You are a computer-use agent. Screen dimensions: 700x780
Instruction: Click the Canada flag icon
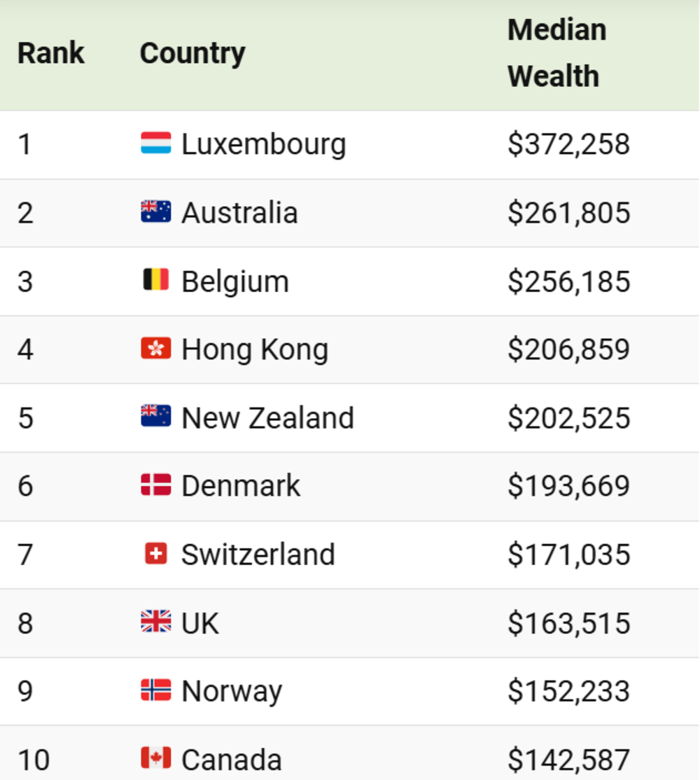[155, 758]
